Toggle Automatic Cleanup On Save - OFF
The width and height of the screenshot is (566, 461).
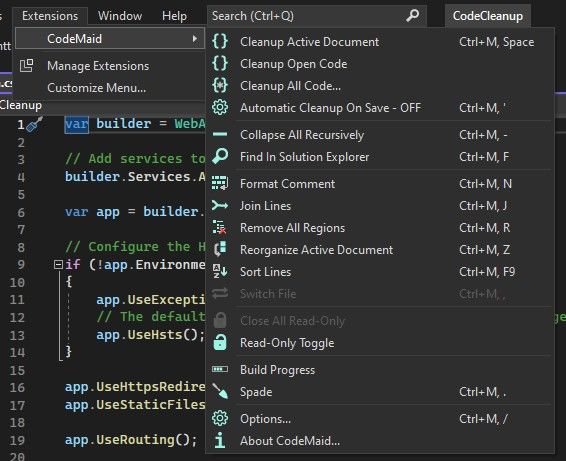coord(380,108)
